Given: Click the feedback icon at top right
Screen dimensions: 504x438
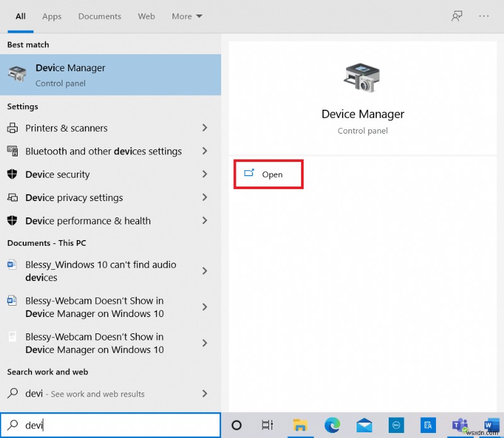Looking at the screenshot, I should [x=457, y=16].
